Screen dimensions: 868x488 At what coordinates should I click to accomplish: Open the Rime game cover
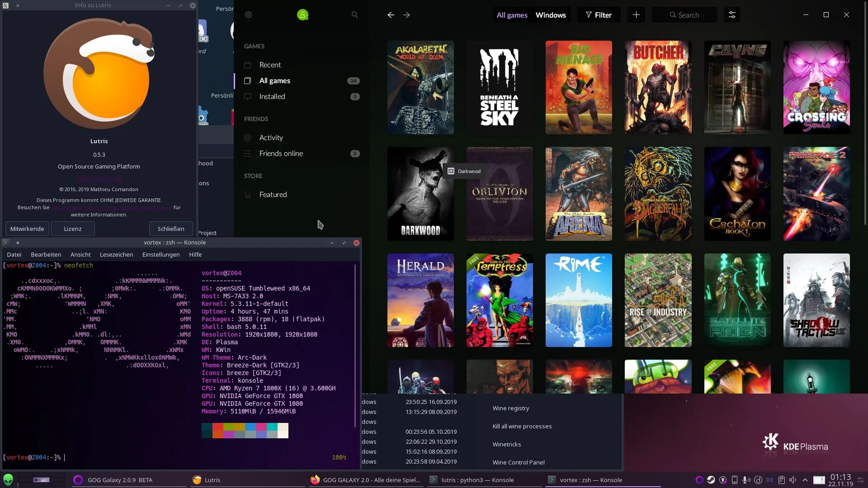[x=579, y=300]
